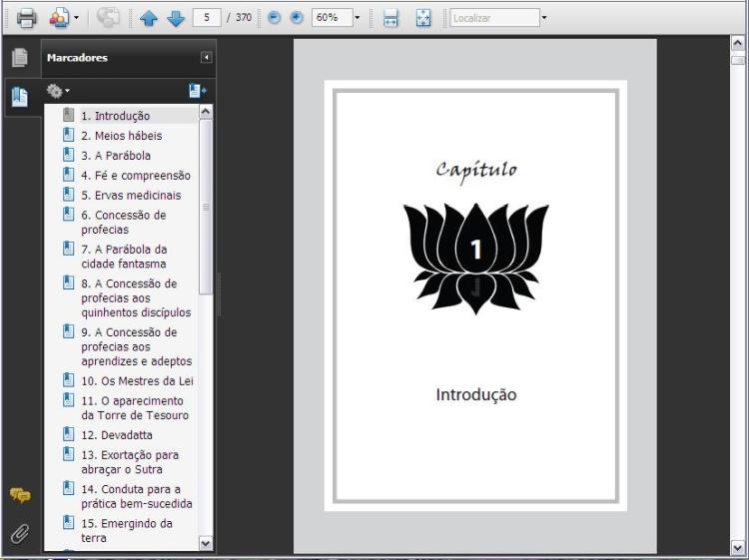Viewport: 749px width, 560px height.
Task: Go to previous page with up arrow
Action: [x=149, y=18]
